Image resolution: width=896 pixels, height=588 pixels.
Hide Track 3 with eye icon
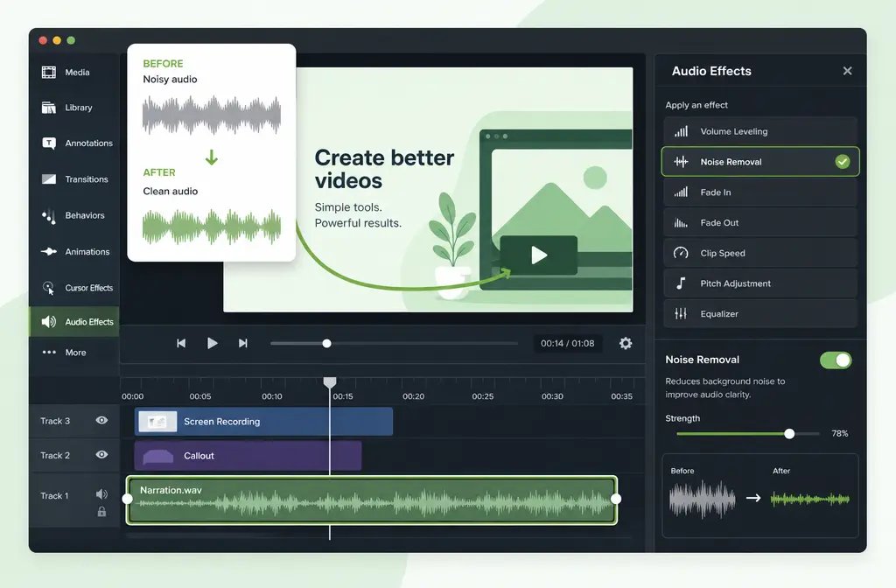(x=101, y=421)
